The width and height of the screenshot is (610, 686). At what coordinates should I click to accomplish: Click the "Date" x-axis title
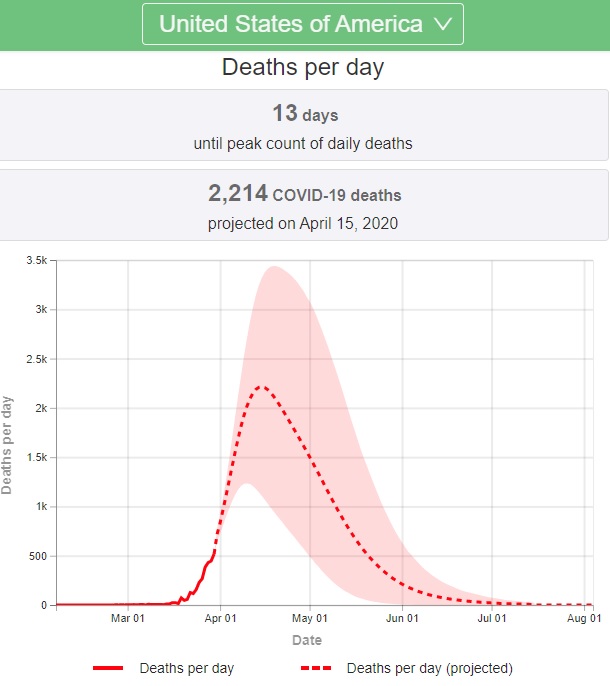point(306,640)
